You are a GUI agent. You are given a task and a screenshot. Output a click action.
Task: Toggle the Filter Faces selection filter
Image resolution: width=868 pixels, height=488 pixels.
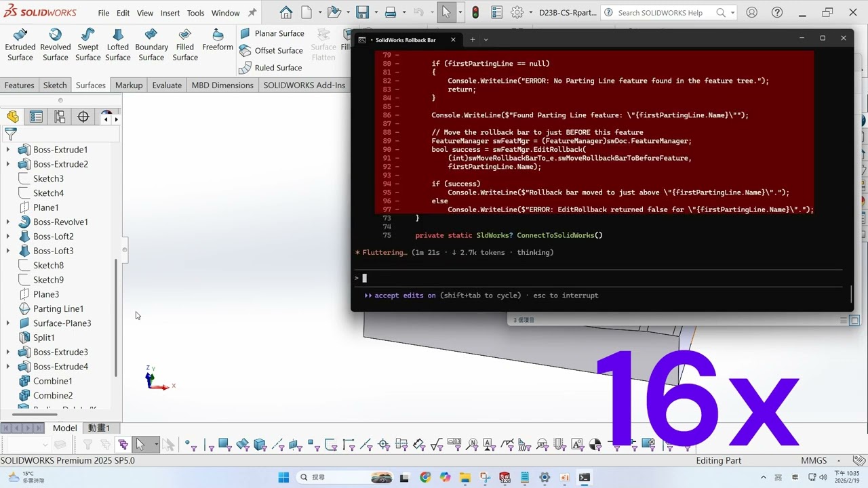tap(224, 445)
